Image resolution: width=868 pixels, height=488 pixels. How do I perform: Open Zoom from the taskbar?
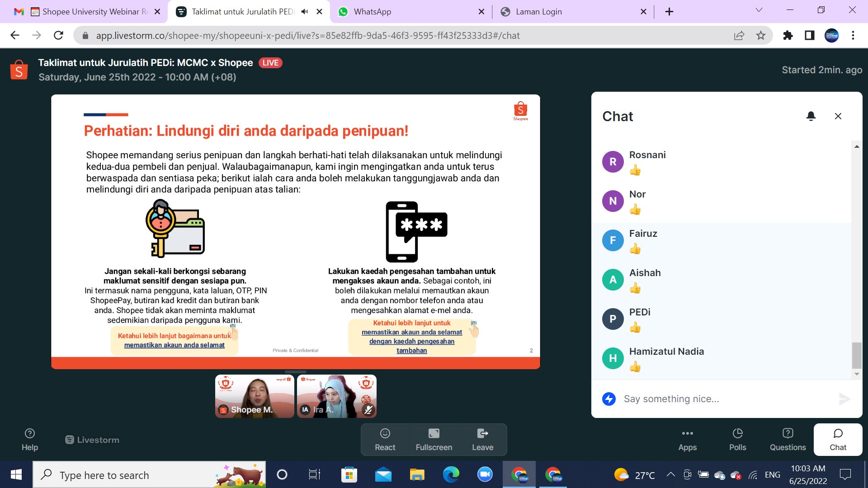click(485, 474)
